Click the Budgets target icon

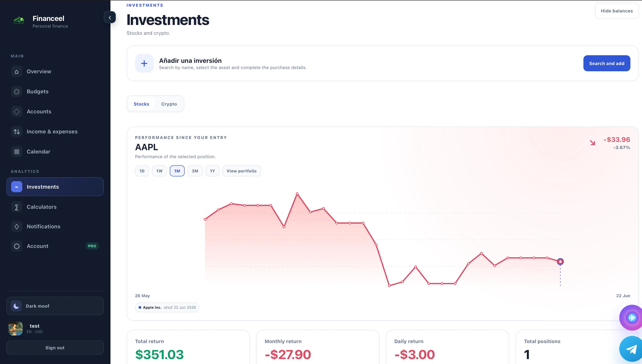pyautogui.click(x=16, y=92)
